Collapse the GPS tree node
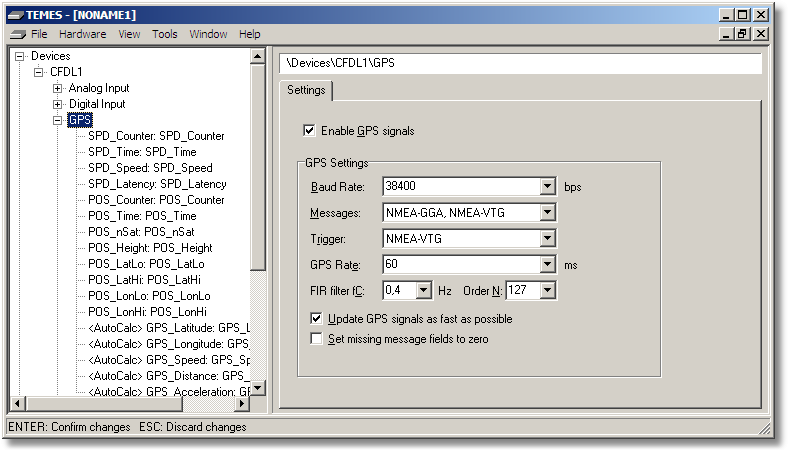The width and height of the screenshot is (789, 453). coord(57,121)
